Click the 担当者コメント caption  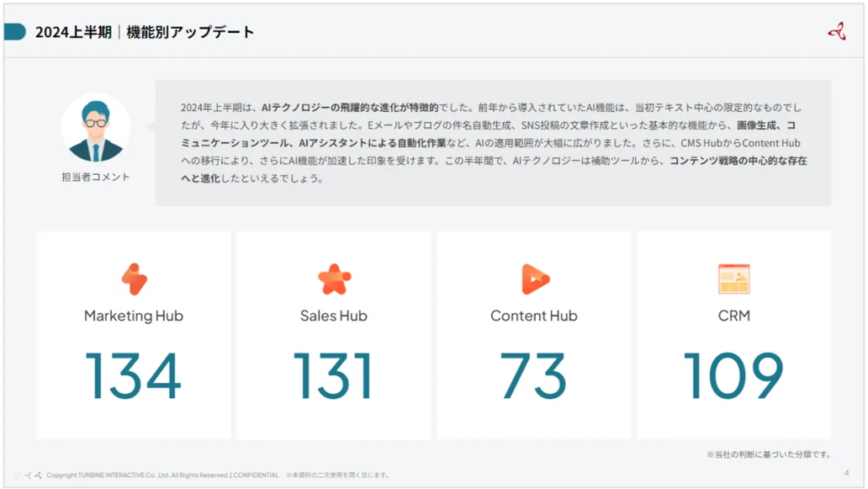96,177
